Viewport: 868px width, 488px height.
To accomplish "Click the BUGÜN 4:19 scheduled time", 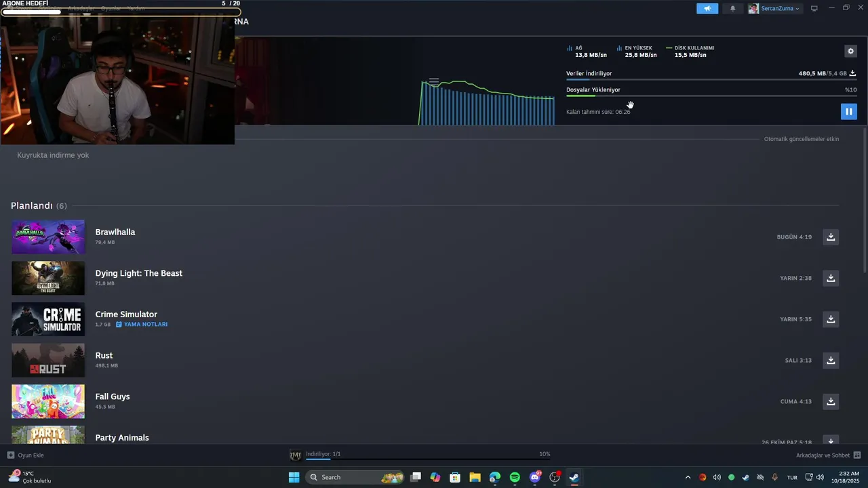I will point(794,237).
